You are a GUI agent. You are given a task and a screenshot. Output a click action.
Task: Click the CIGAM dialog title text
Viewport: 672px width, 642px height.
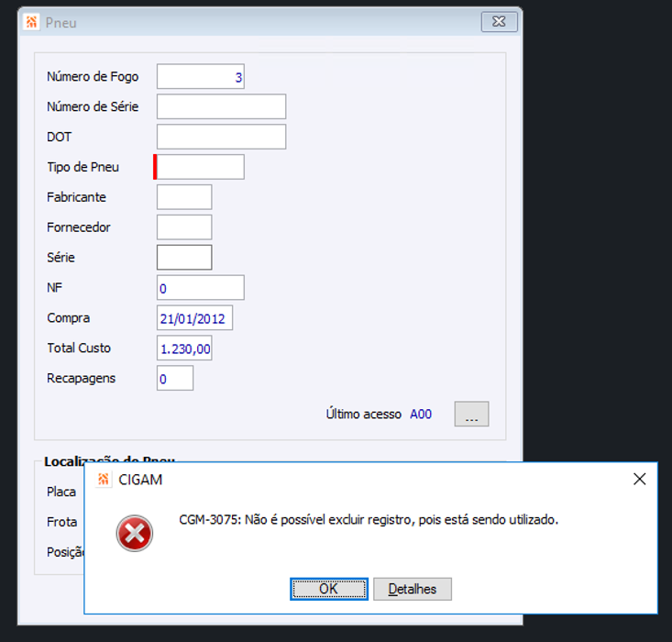(x=140, y=480)
